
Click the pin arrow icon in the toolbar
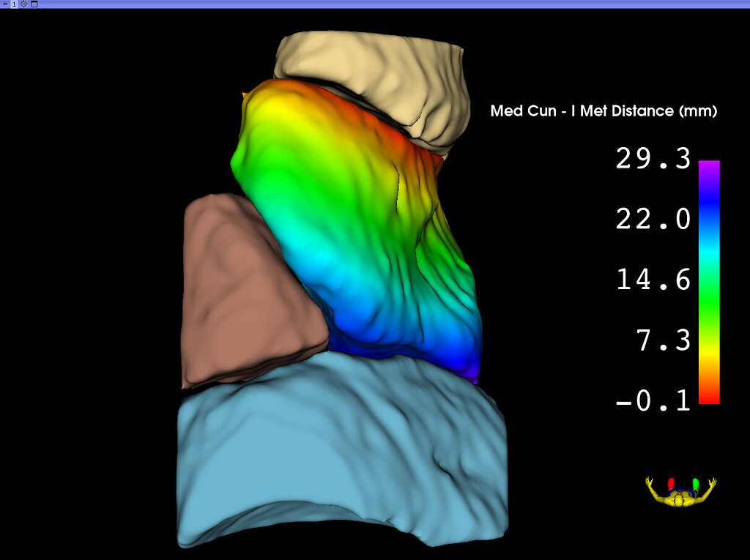5,4
